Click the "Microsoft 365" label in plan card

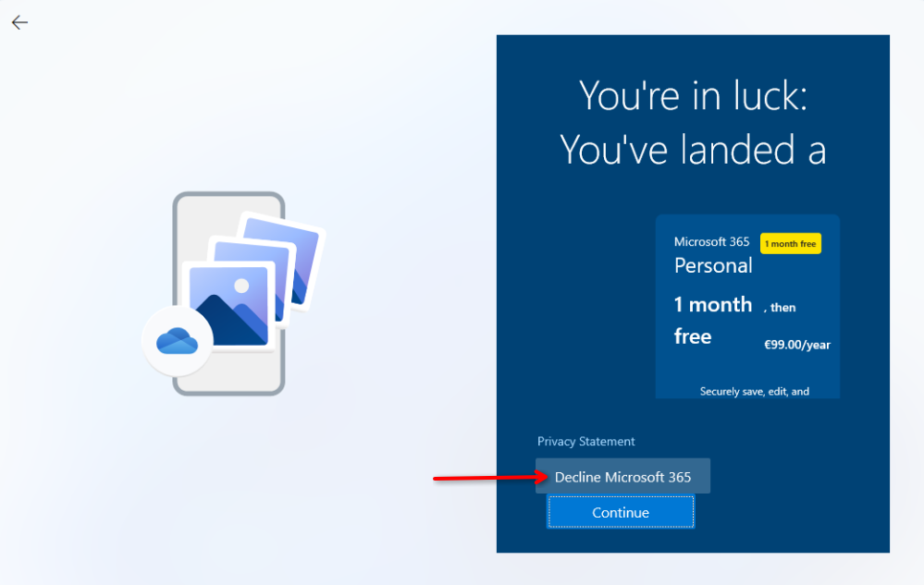coord(711,242)
